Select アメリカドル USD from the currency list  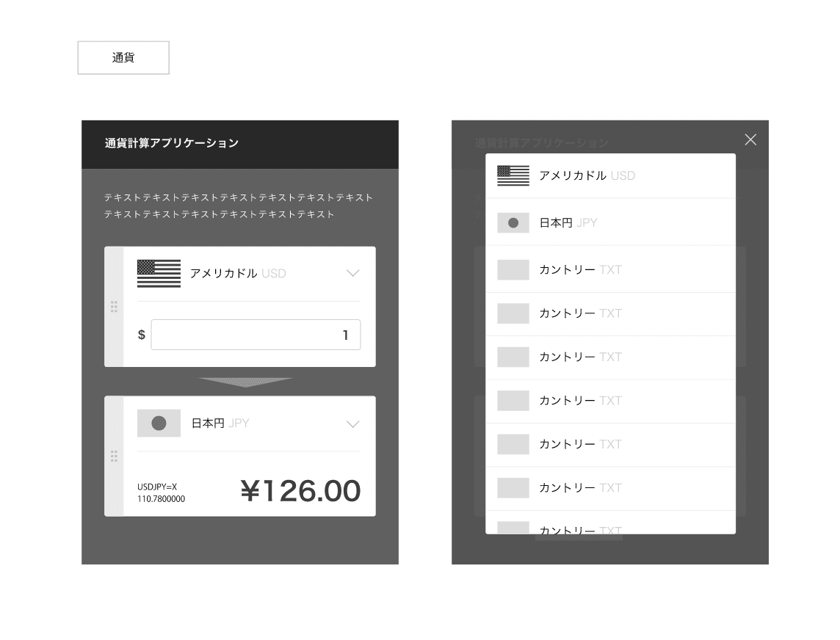point(610,175)
